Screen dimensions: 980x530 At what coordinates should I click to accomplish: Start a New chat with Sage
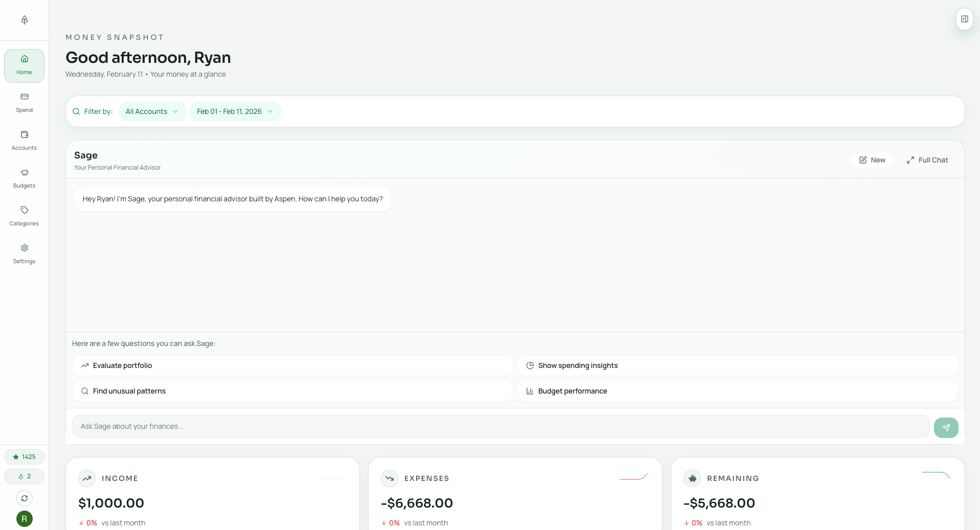click(872, 159)
